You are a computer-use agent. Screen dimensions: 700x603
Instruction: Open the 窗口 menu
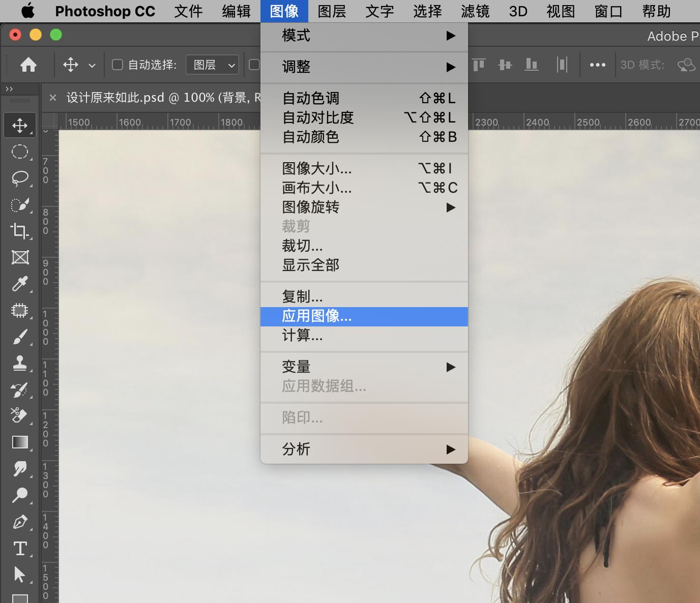point(607,11)
